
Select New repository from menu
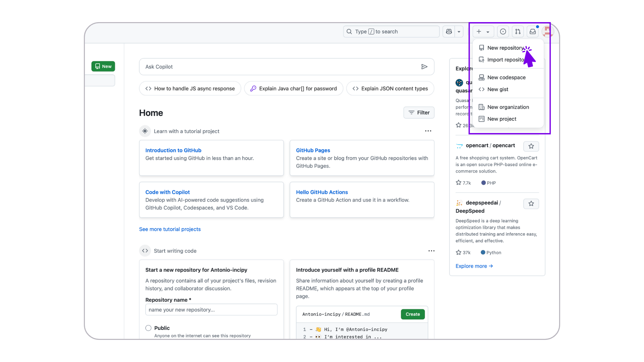click(x=508, y=48)
